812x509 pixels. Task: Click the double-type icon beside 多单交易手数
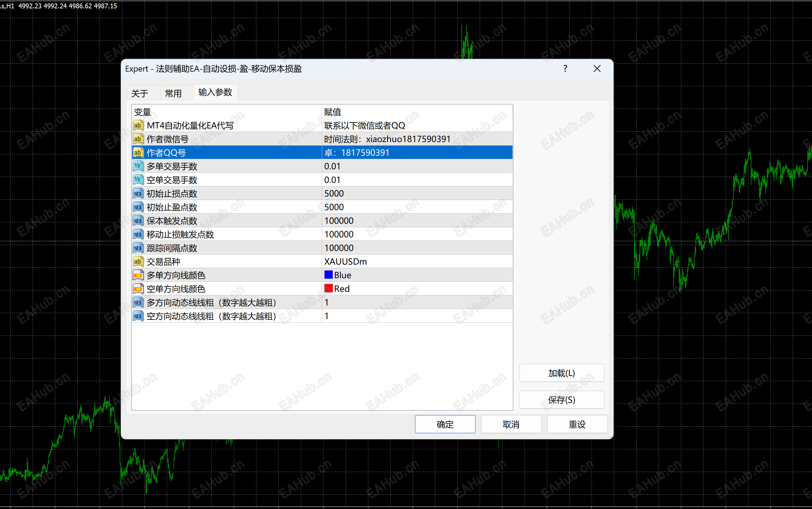point(138,166)
